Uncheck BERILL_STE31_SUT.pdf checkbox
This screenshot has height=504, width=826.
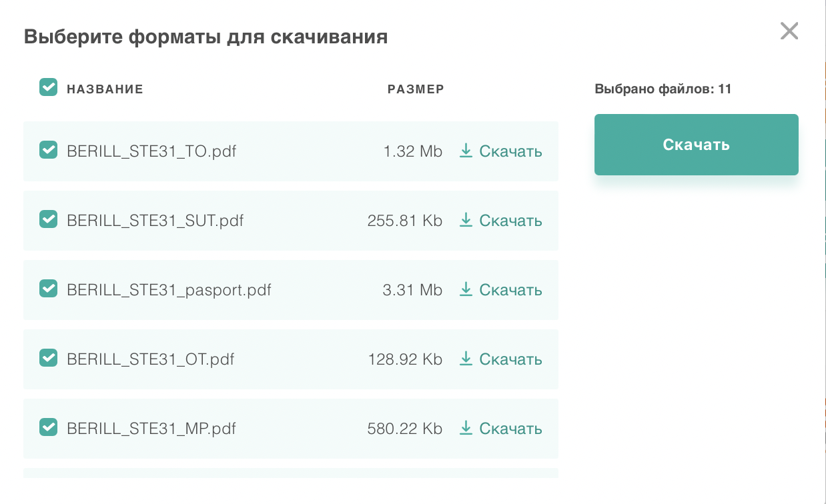pyautogui.click(x=48, y=219)
